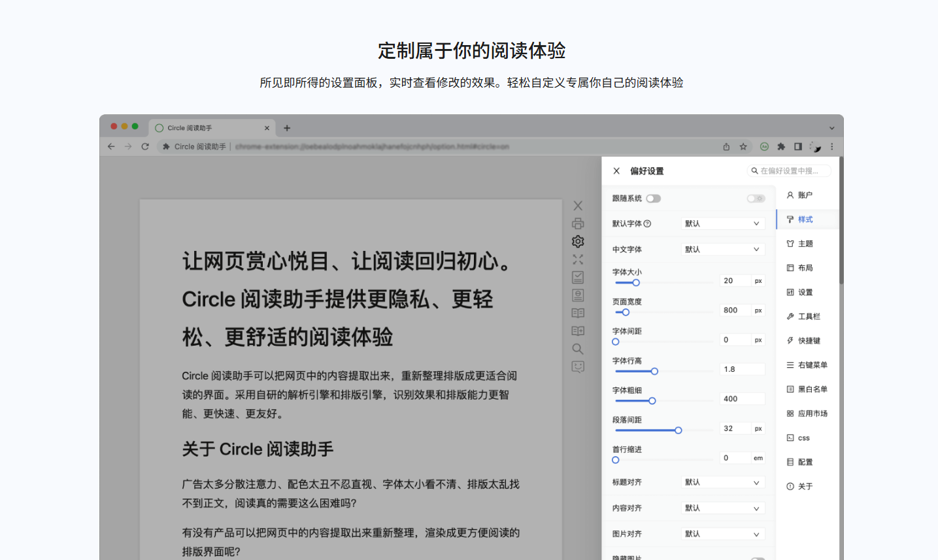The width and height of the screenshot is (938, 560).
Task: Open a new browser tab with plus
Action: point(287,128)
